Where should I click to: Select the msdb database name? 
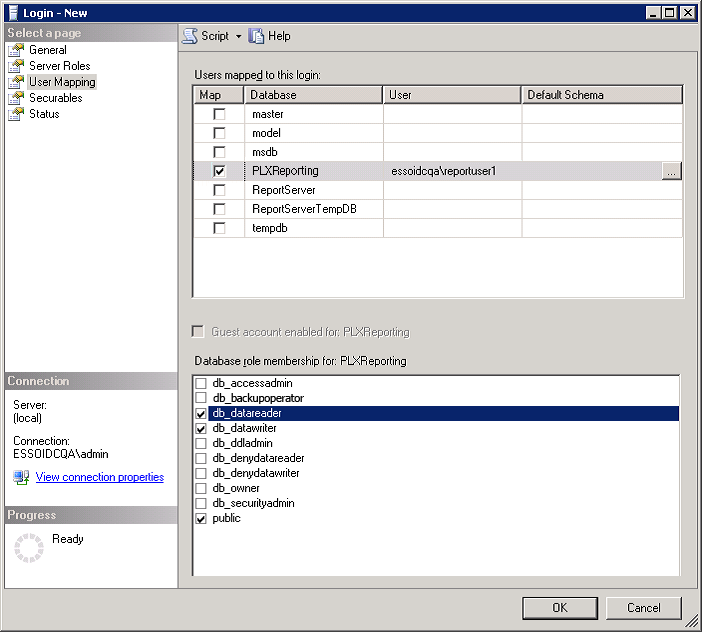pyautogui.click(x=265, y=152)
